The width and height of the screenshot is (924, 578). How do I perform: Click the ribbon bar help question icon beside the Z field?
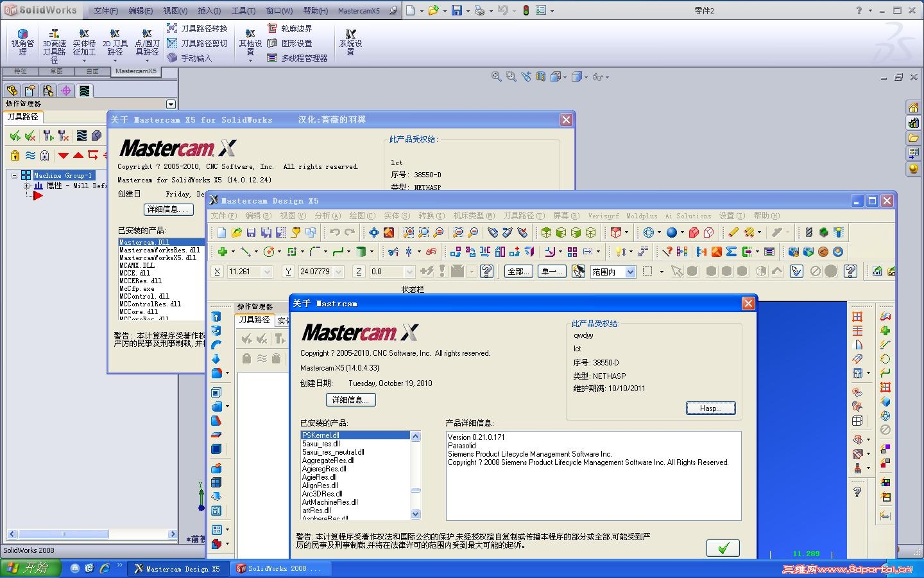pyautogui.click(x=487, y=272)
